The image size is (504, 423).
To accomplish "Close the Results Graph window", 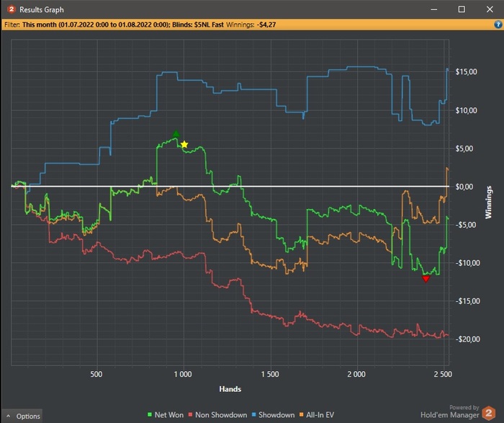I will click(x=490, y=9).
